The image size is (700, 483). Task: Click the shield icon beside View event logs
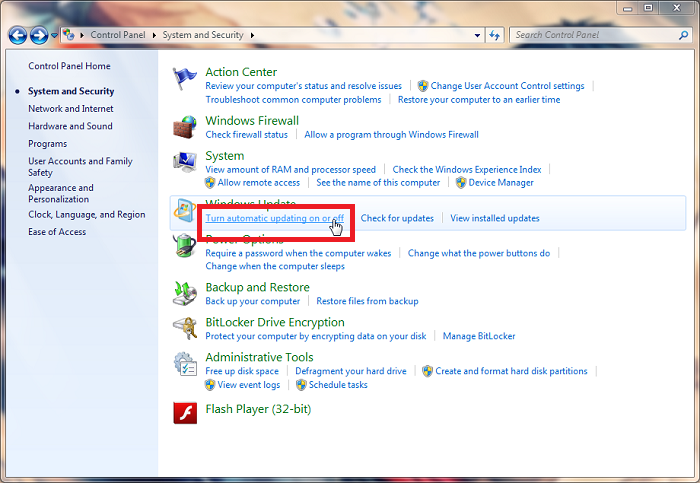click(x=210, y=385)
